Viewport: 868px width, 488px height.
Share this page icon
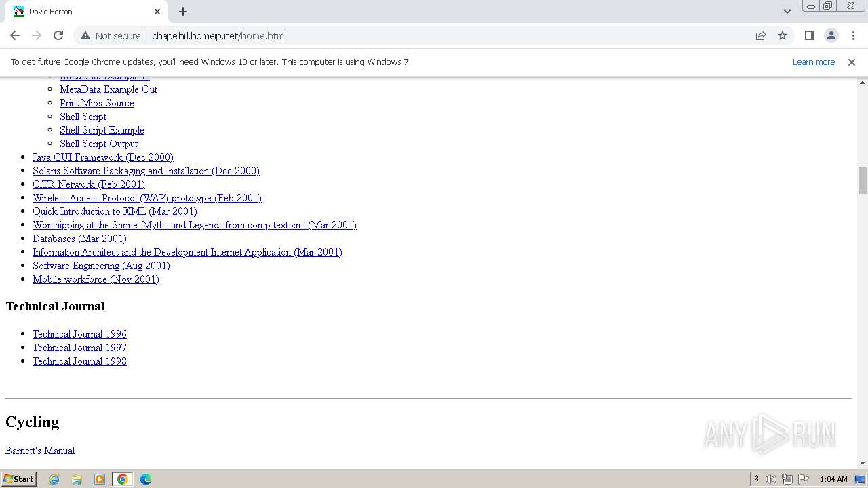pos(761,35)
